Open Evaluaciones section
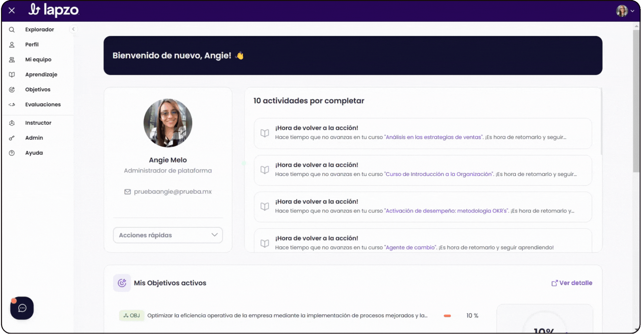 click(x=43, y=104)
